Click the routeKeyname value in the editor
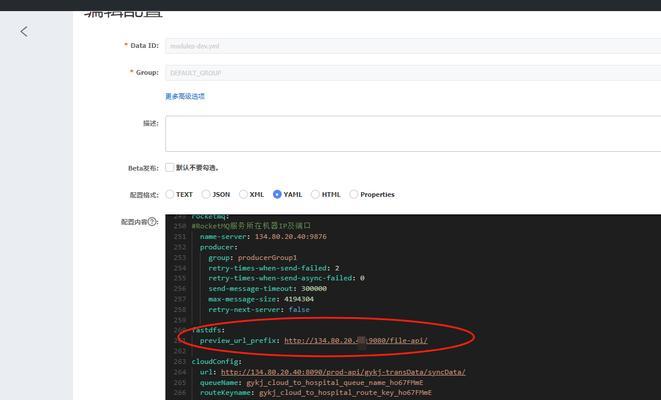The image size is (661, 400). (x=345, y=392)
